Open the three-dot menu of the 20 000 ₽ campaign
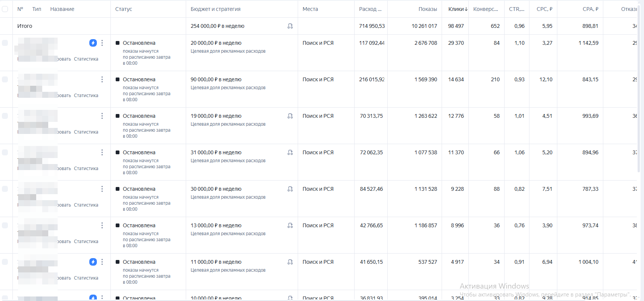Viewport: 644px width, 301px height. tap(102, 43)
